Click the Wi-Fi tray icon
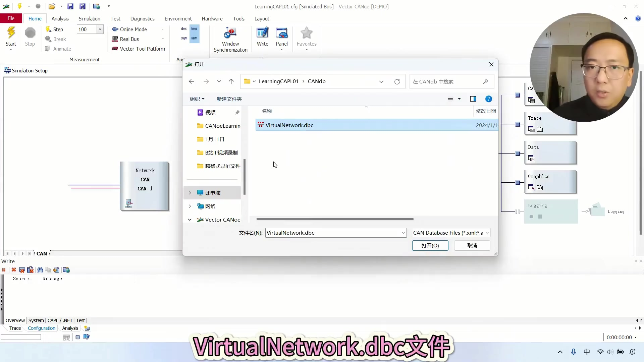644x362 pixels. pos(600,352)
